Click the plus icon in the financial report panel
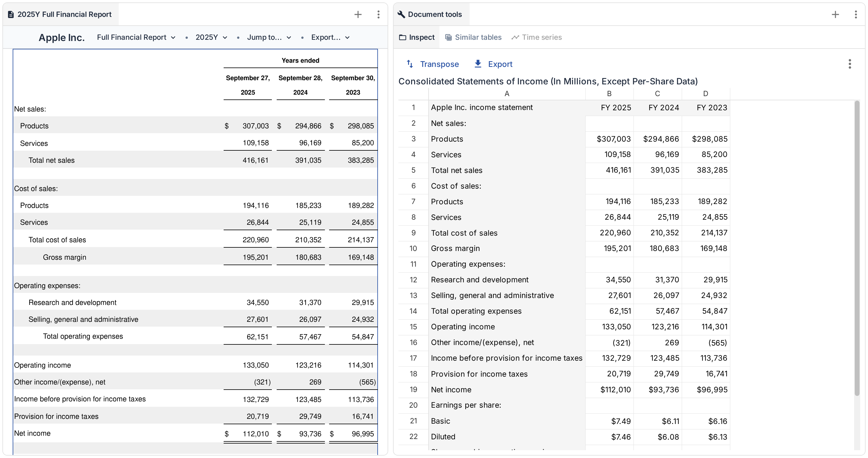Viewport: 868px width, 458px height. coord(358,14)
